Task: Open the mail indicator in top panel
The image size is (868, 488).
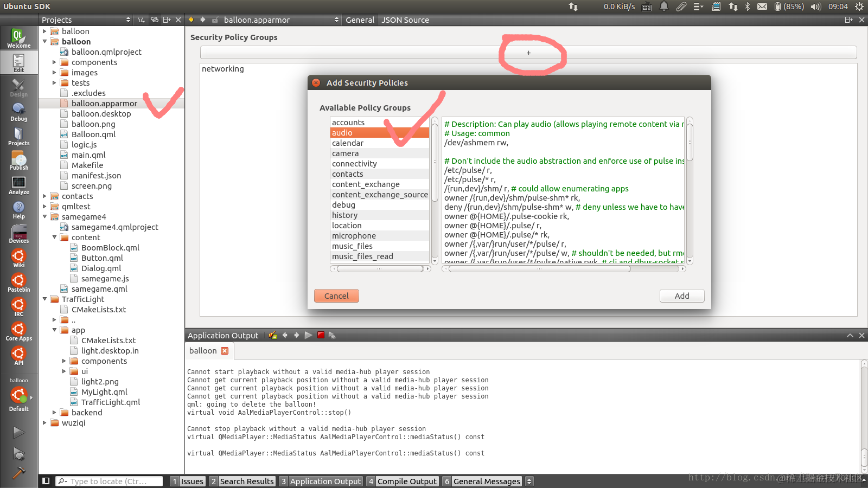Action: click(762, 7)
